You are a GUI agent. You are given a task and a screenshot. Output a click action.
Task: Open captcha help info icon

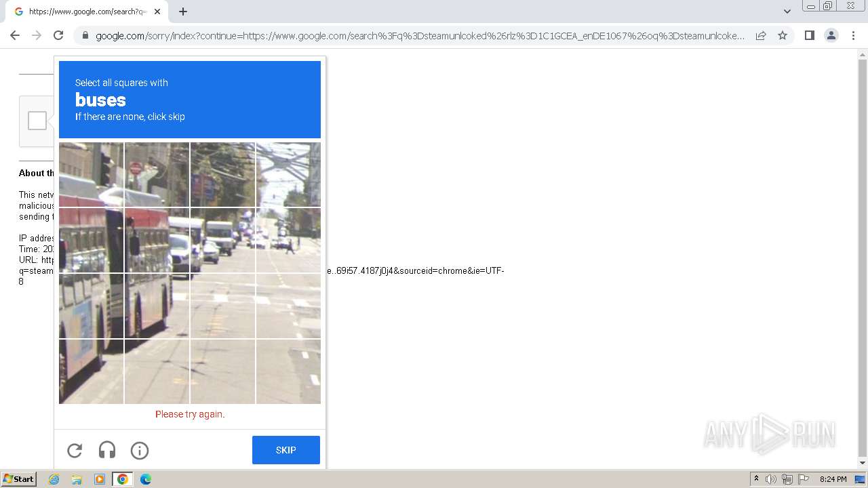[140, 450]
